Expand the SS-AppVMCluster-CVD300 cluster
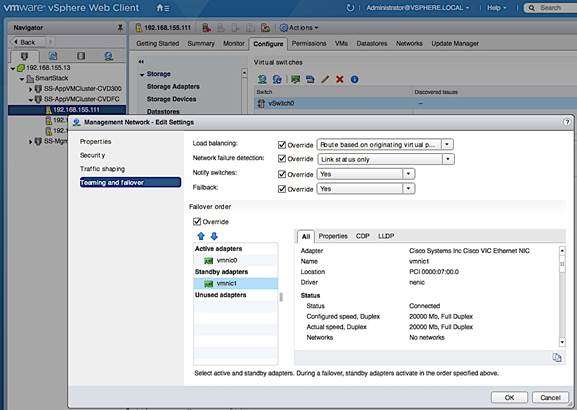Viewport: 577px width, 410px height. pyautogui.click(x=31, y=89)
